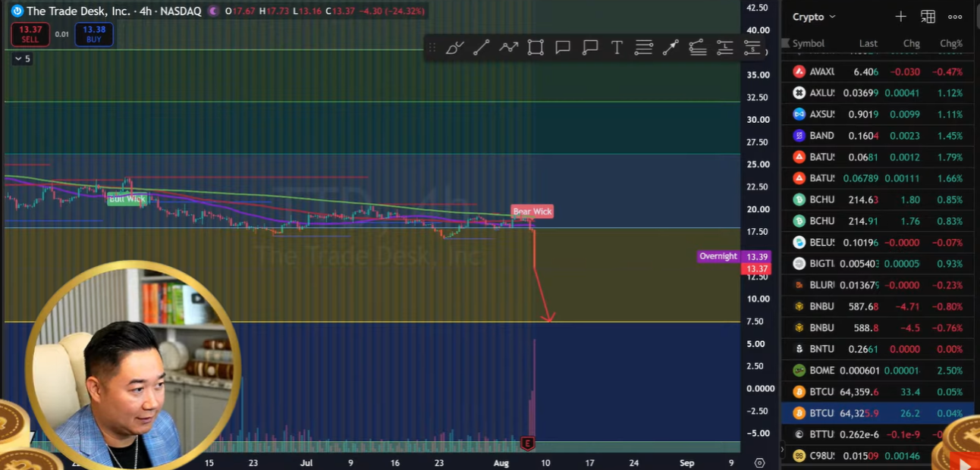Select the BNBU row showing 587.68
Image resolution: width=980 pixels, height=470 pixels.
click(878, 307)
